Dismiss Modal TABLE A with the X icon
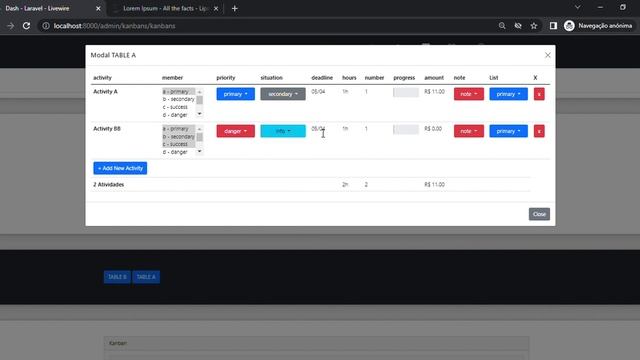The width and height of the screenshot is (640, 360). click(x=548, y=55)
